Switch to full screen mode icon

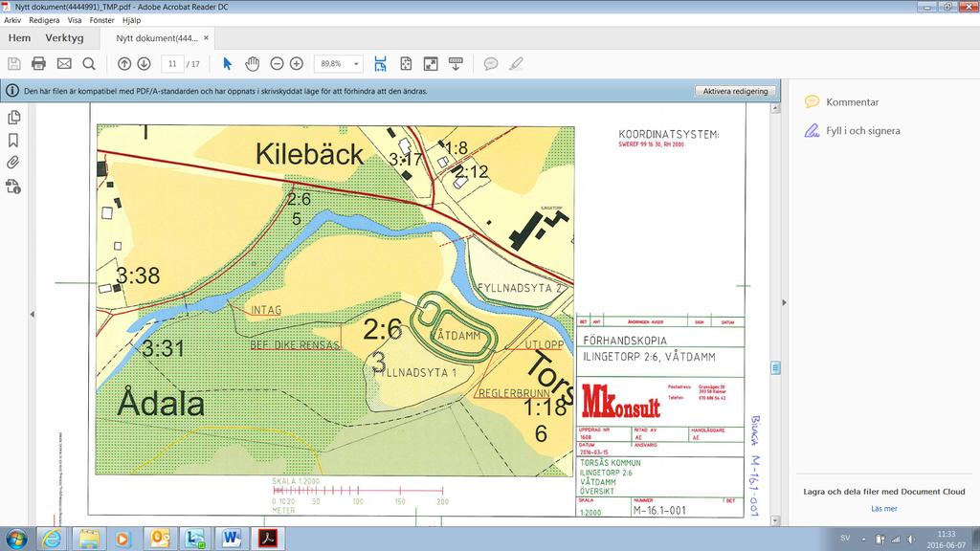tap(431, 64)
